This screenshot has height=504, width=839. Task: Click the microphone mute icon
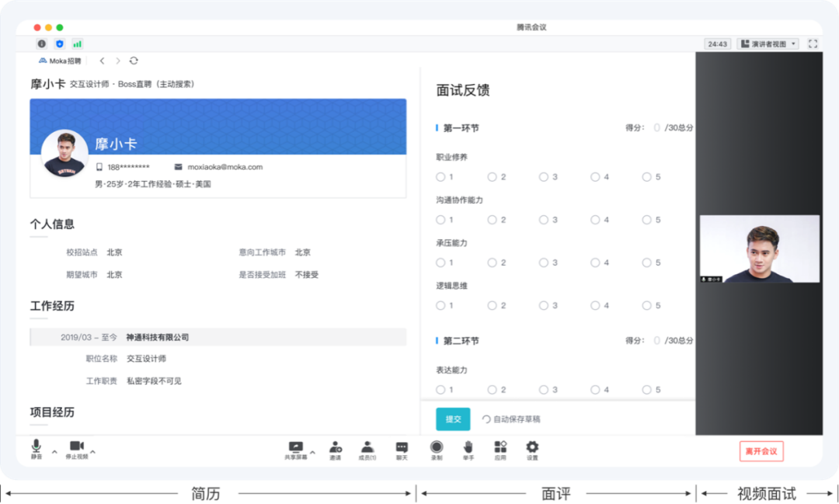tap(37, 447)
